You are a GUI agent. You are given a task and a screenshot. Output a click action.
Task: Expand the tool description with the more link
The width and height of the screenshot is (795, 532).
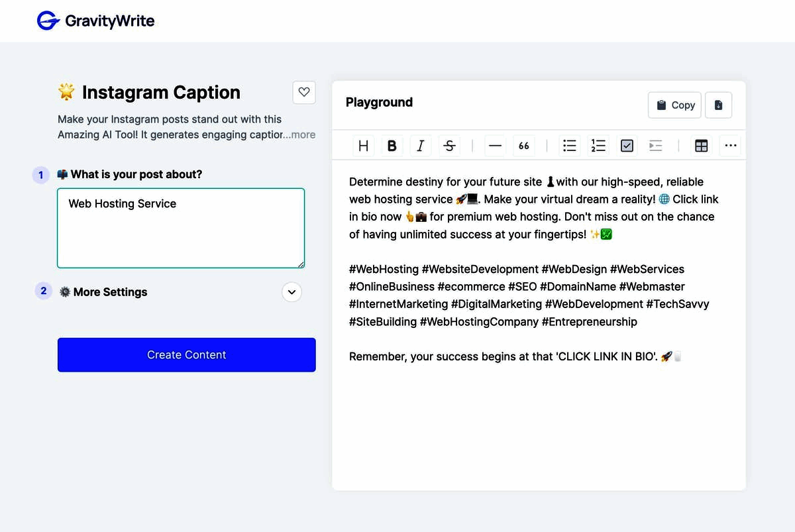click(304, 134)
